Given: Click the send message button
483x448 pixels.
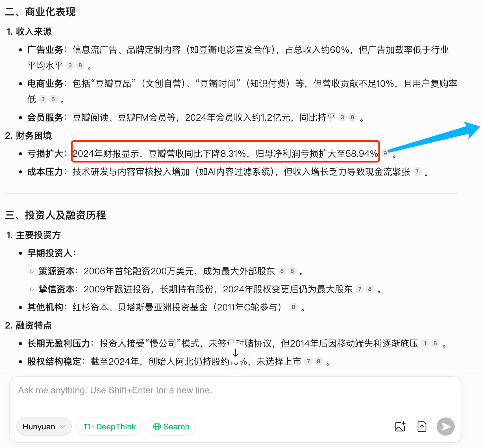Looking at the screenshot, I should [446, 427].
